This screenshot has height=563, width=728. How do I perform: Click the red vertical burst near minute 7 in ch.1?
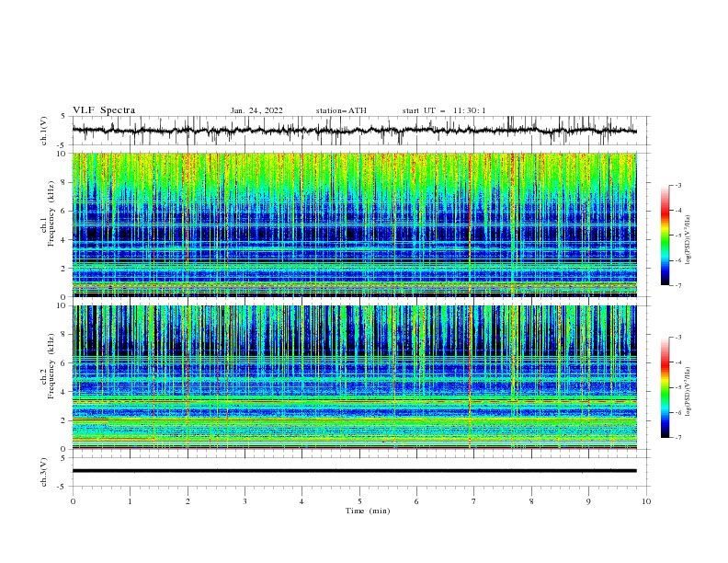[x=470, y=224]
